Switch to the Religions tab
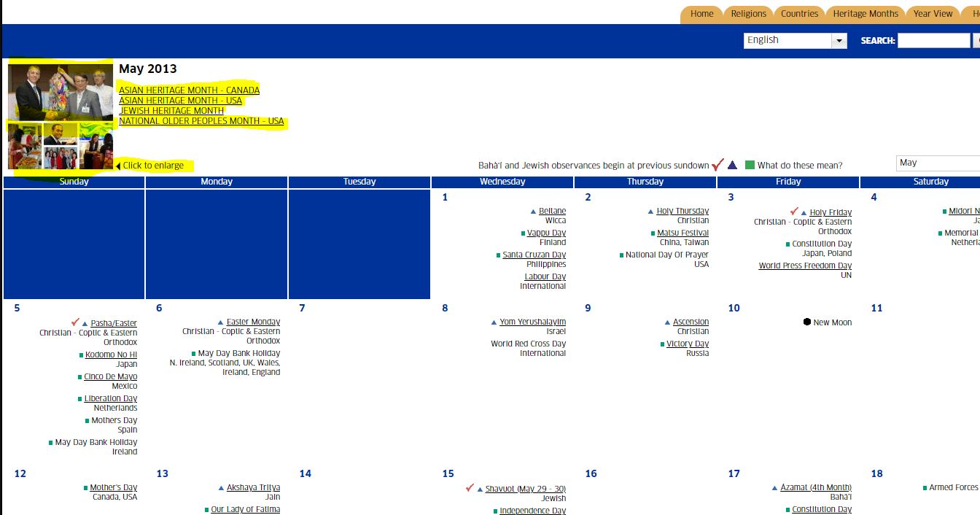 [x=748, y=13]
